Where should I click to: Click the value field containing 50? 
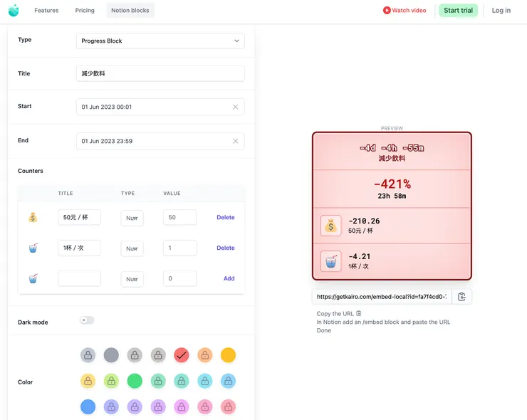pos(179,217)
